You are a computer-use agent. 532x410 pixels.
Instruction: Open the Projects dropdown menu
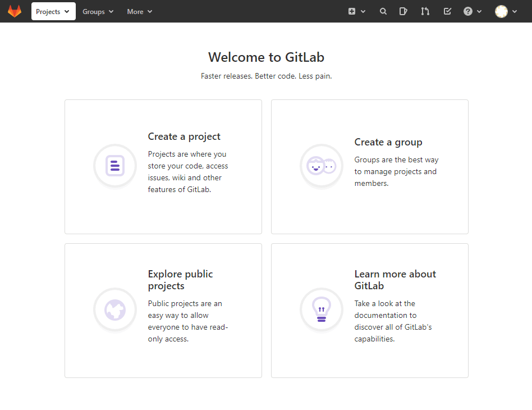[x=53, y=11]
